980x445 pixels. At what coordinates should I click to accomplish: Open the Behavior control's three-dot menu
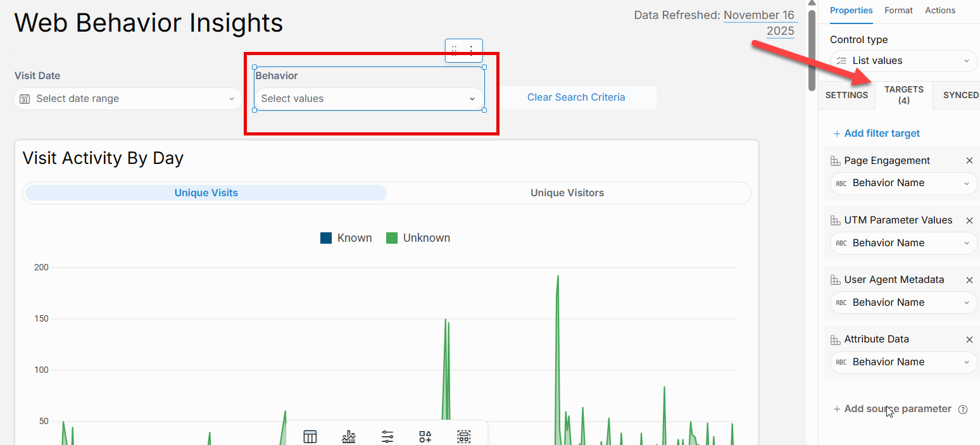pos(471,51)
